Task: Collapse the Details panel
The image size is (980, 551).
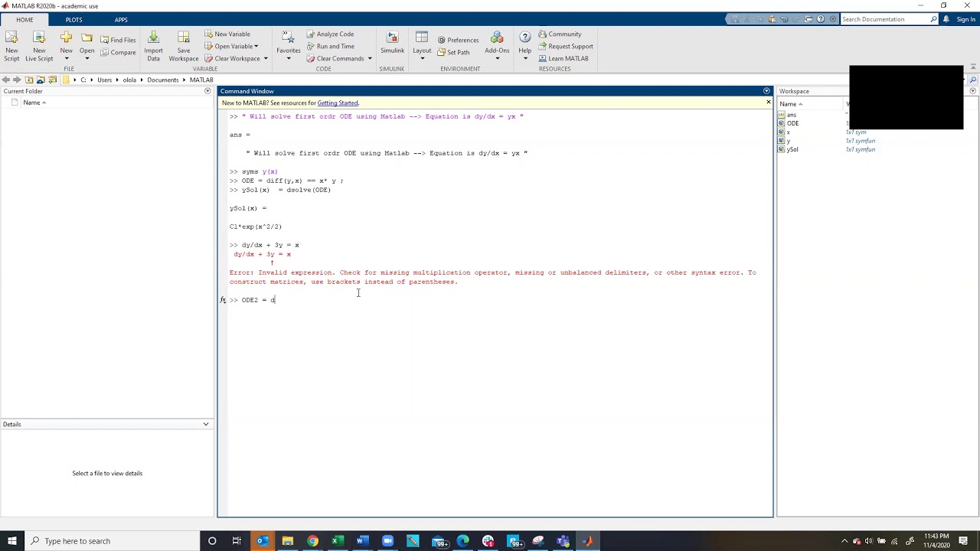Action: (205, 424)
